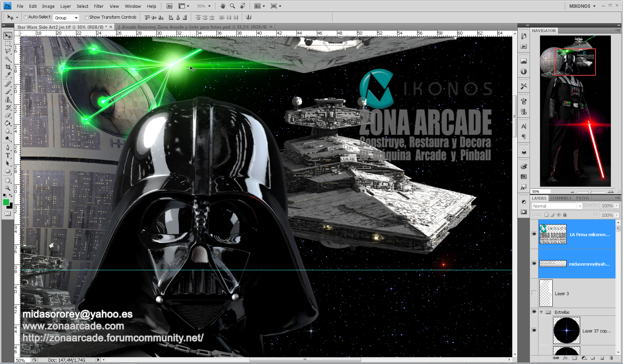The width and height of the screenshot is (623, 364).
Task: Add a layer mask
Action: click(574, 358)
